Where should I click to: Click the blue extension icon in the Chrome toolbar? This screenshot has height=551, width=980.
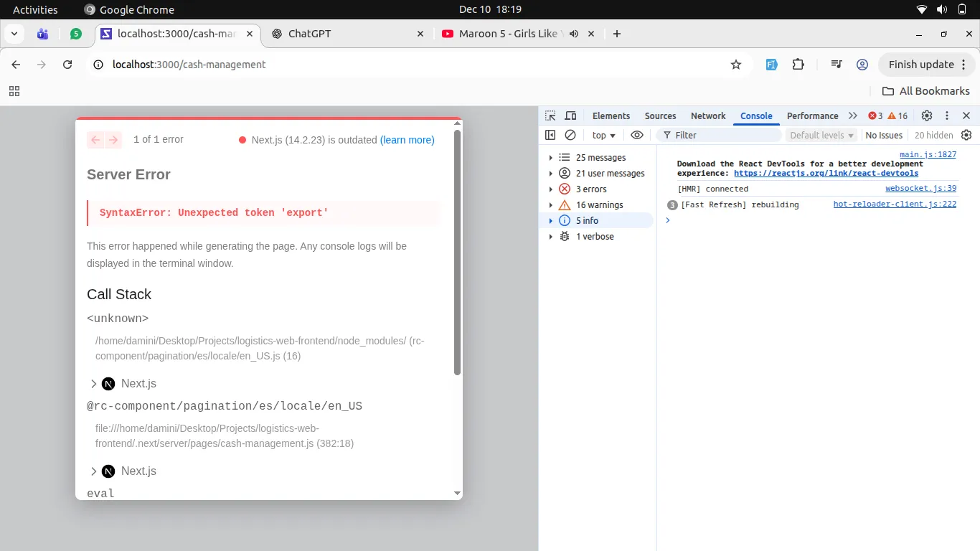tap(772, 65)
